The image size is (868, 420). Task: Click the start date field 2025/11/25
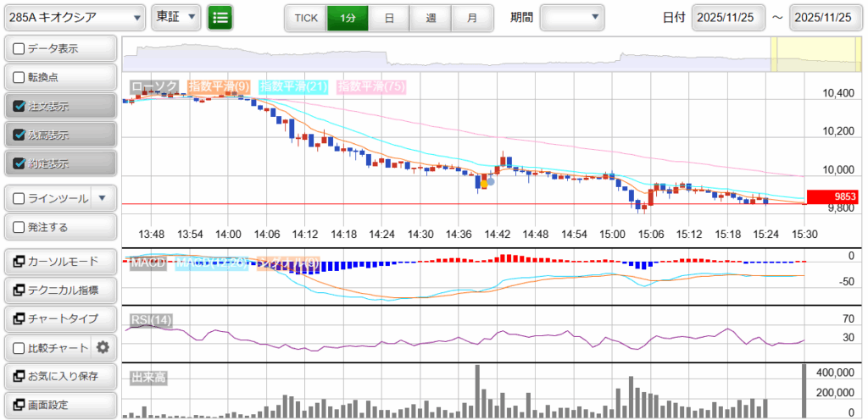(728, 17)
